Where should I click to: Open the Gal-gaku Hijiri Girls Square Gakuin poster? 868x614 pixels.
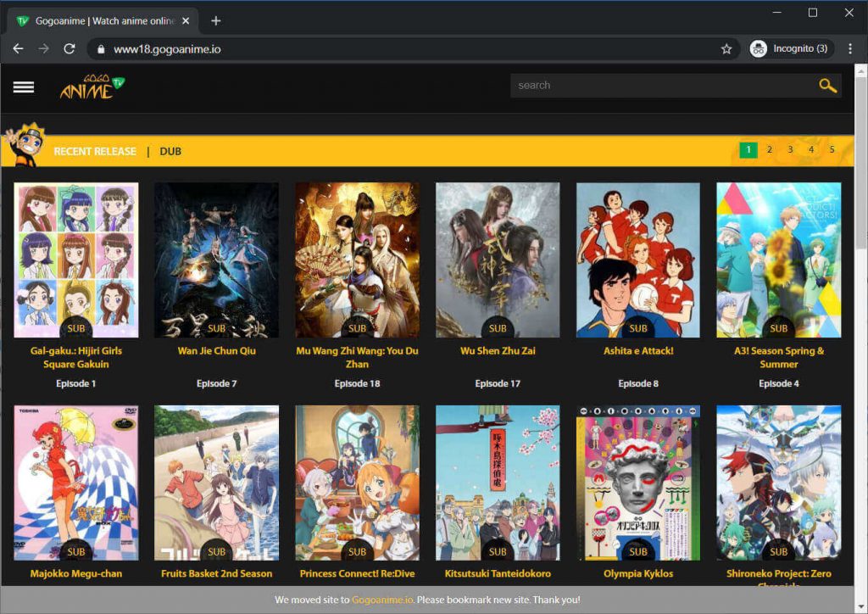pos(76,260)
